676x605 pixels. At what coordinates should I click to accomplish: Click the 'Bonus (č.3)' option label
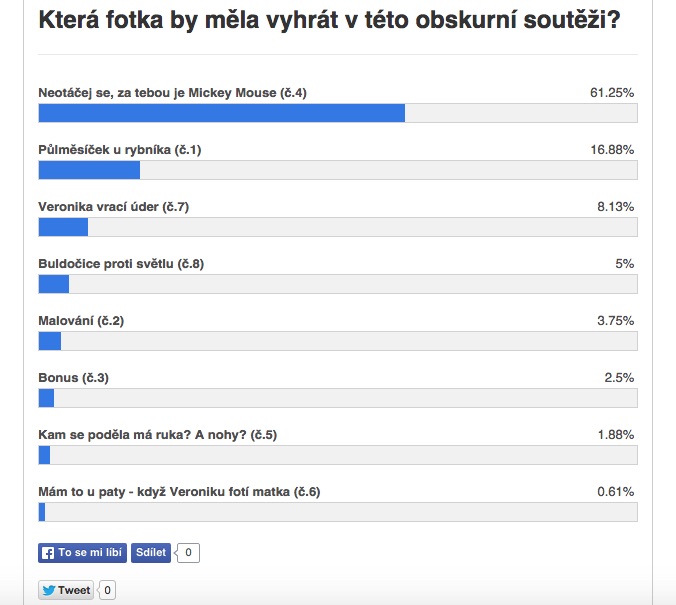click(x=73, y=378)
